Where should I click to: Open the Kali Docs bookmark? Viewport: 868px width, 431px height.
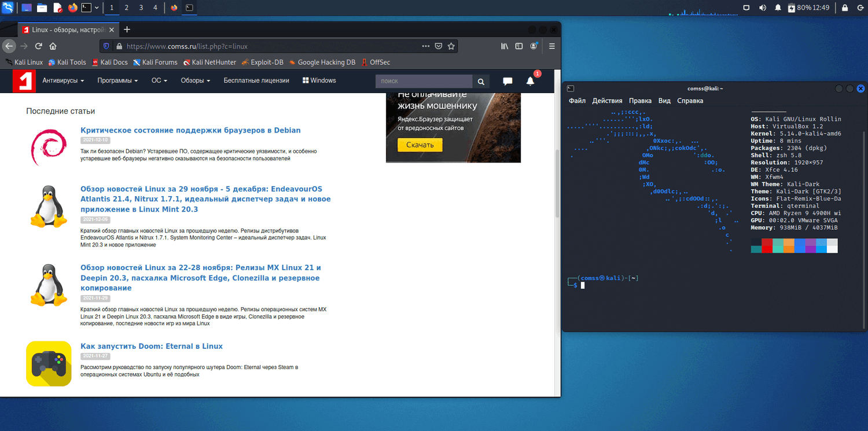click(109, 62)
